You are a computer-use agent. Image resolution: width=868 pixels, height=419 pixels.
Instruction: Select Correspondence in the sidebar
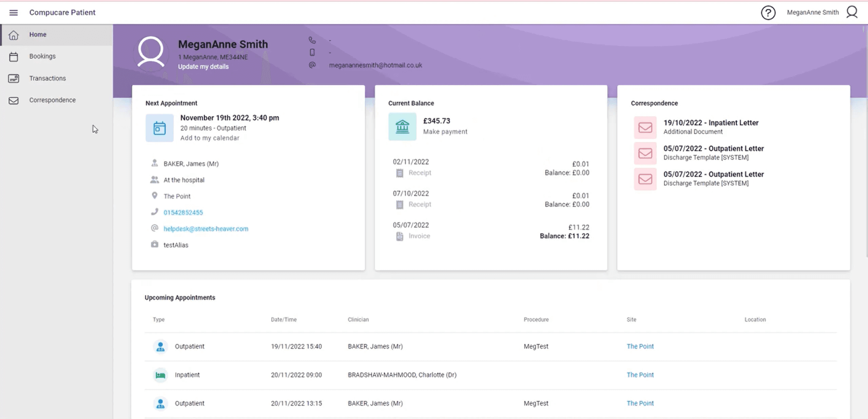(x=52, y=100)
